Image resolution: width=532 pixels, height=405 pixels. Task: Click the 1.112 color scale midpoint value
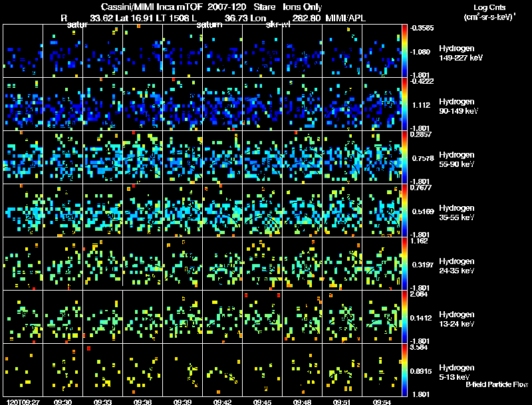click(x=421, y=105)
